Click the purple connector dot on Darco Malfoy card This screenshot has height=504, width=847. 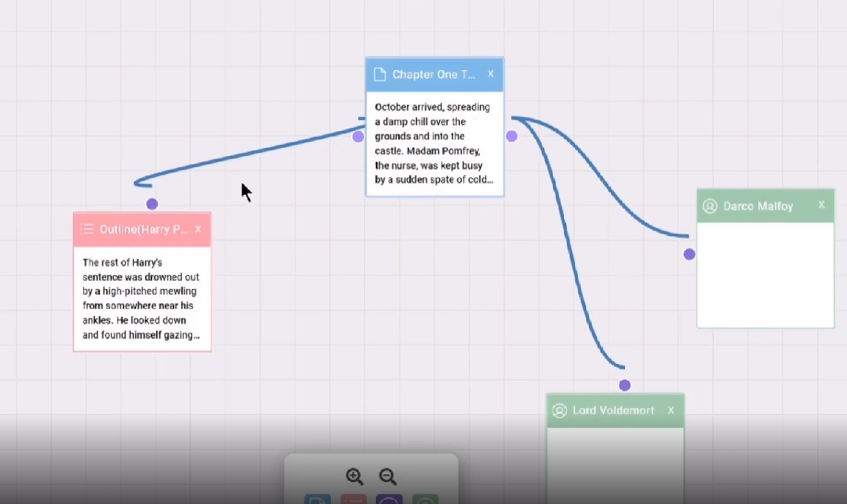(x=688, y=254)
